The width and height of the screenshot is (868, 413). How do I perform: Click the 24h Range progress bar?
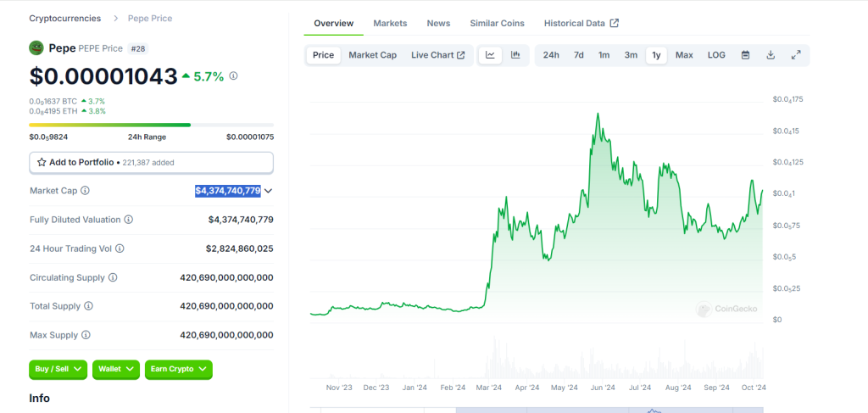(x=151, y=125)
